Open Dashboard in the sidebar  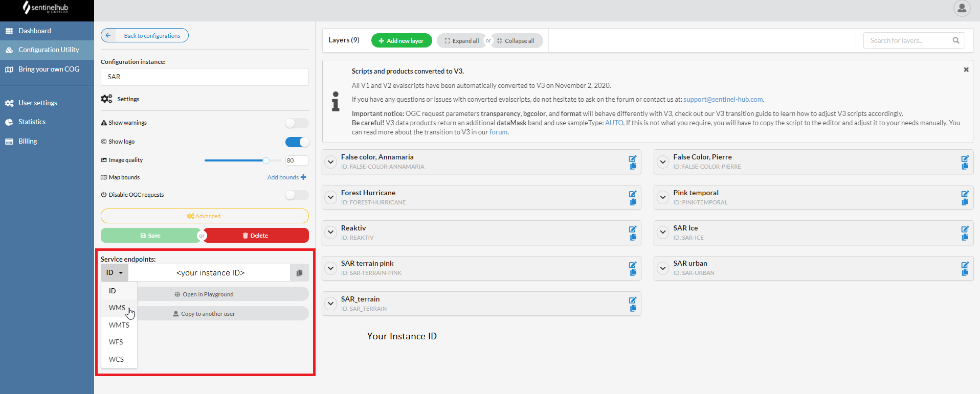point(47,31)
